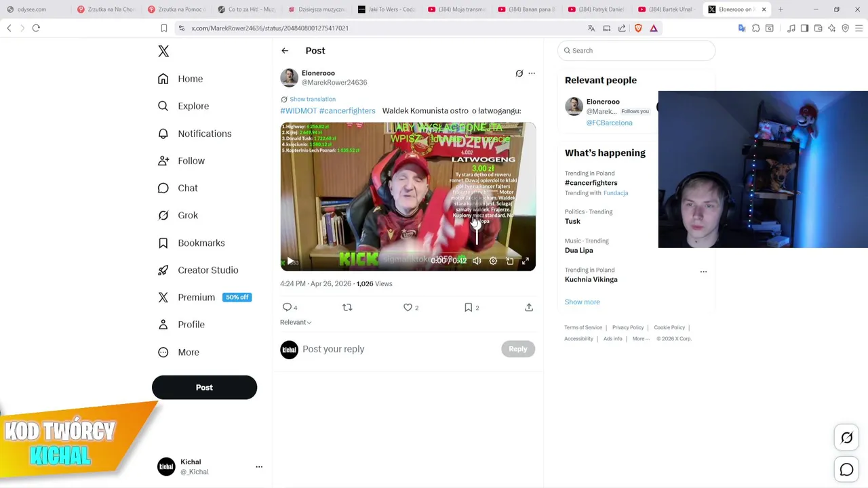868x488 pixels.
Task: Open video playback settings gear
Action: pos(493,261)
